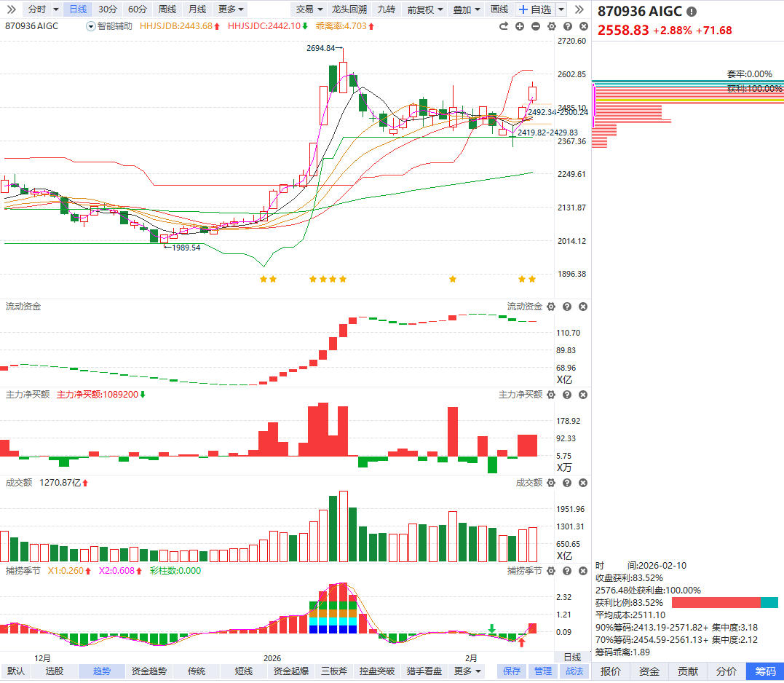Viewport: 784px width, 683px height.
Task: Click the 龙头回溯 button
Action: click(x=349, y=9)
